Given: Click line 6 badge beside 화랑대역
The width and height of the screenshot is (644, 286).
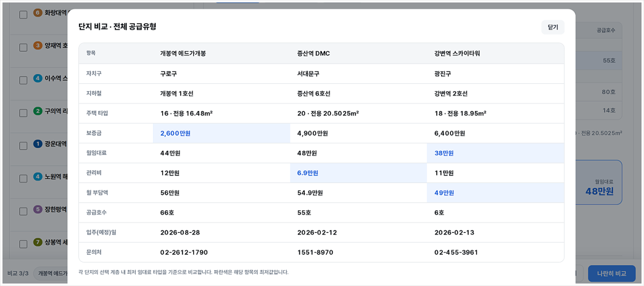Looking at the screenshot, I should (x=38, y=12).
